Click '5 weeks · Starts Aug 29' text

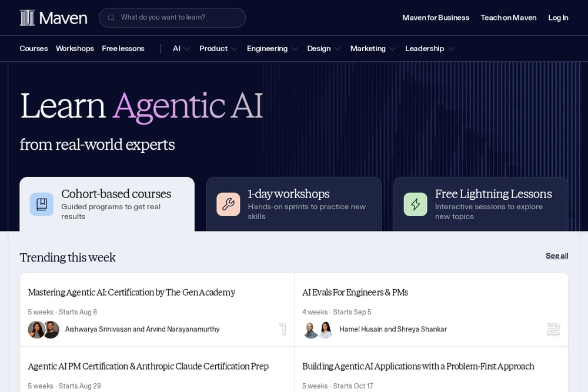pos(64,386)
